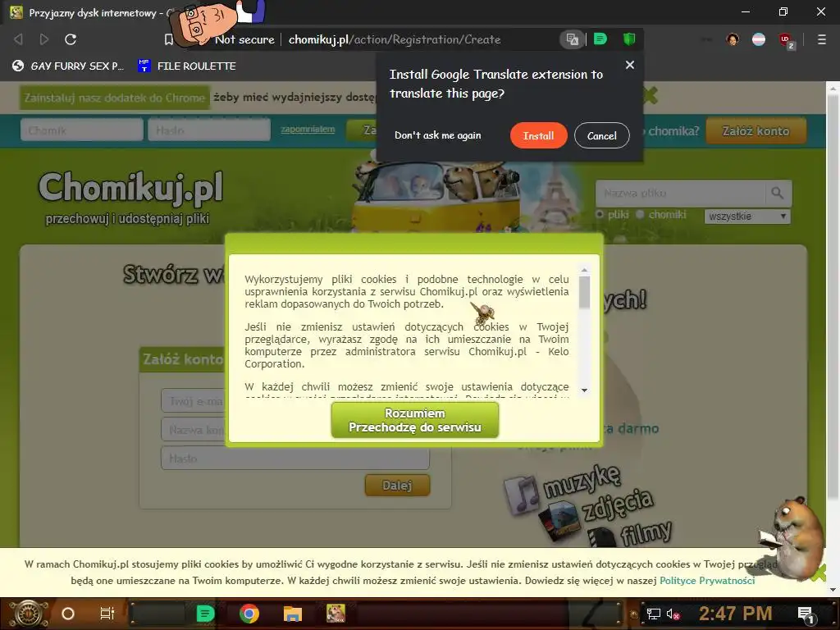Click the cookie dialog scrollbar up arrow
Image resolution: width=840 pixels, height=630 pixels.
coord(584,271)
